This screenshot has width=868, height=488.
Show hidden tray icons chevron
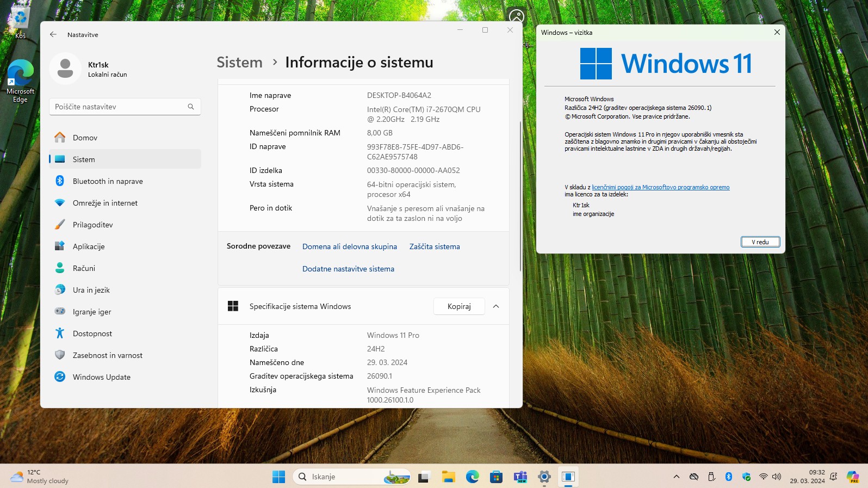point(677,477)
